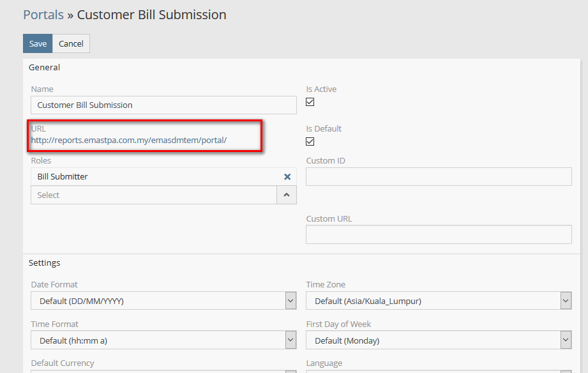Click the Time Zone dropdown arrow
Screen dimensions: 588x373
tap(566, 301)
